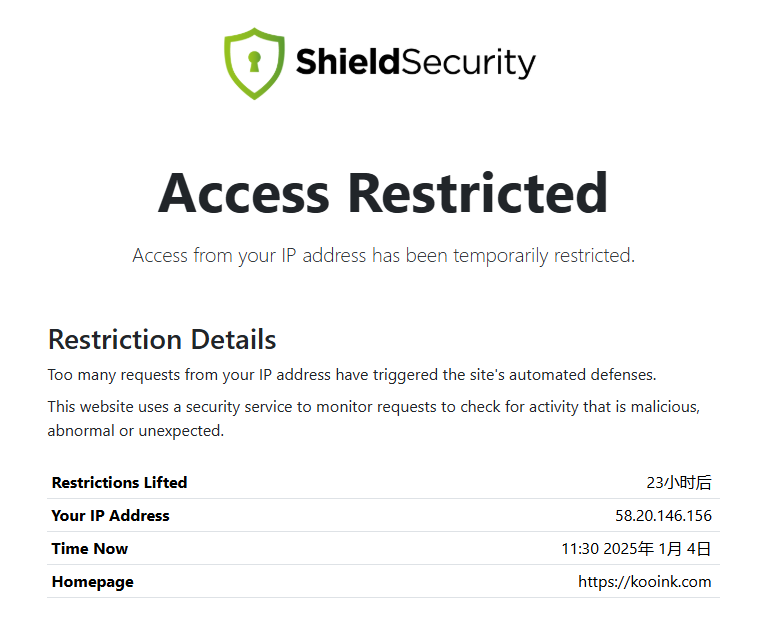Click the green shield padlock logo icon
The image size is (767, 634).
click(x=254, y=64)
